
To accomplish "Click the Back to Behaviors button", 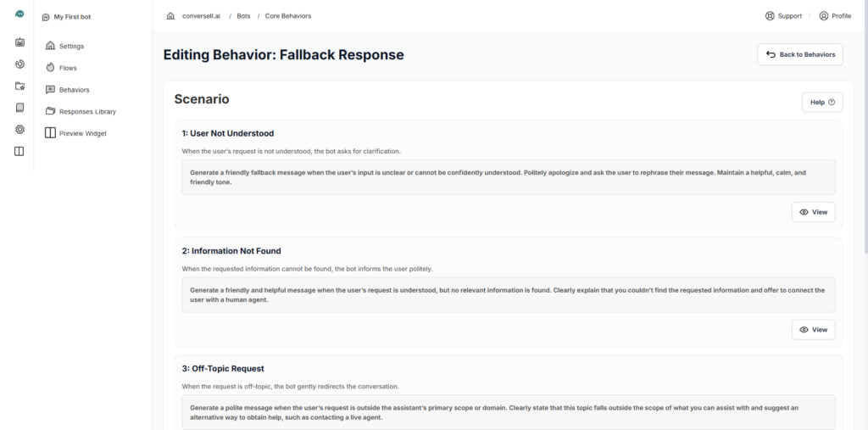I will tap(799, 54).
